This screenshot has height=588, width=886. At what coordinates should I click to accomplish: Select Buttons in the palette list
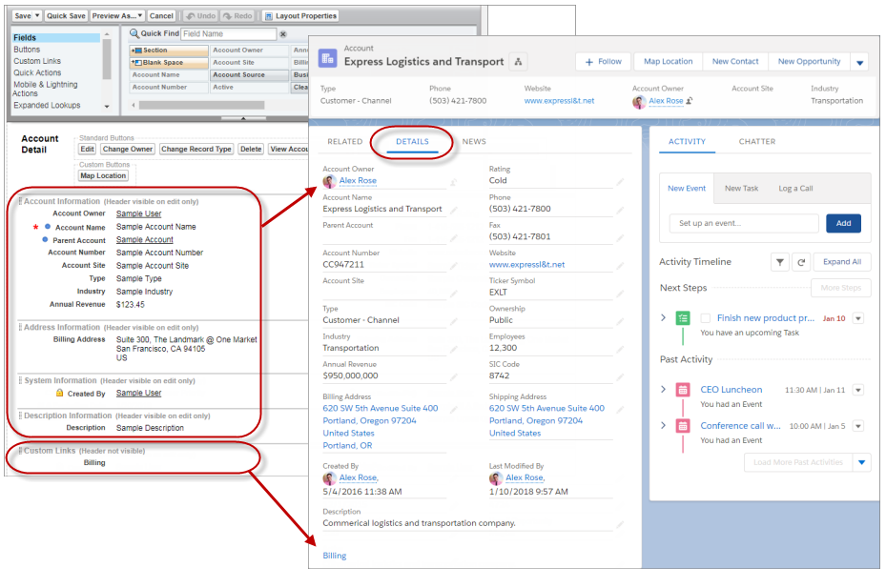tap(27, 50)
